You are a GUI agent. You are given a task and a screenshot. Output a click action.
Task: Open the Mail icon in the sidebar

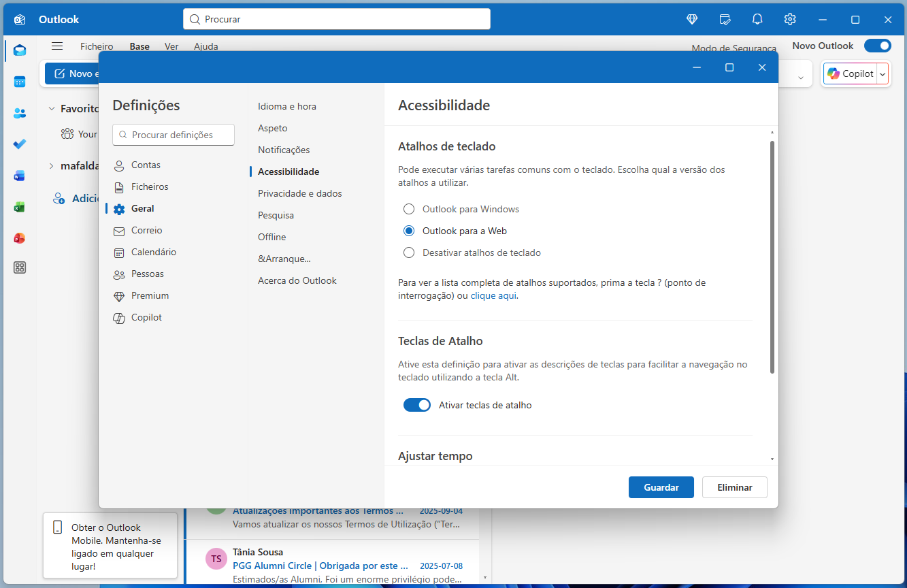(x=19, y=50)
